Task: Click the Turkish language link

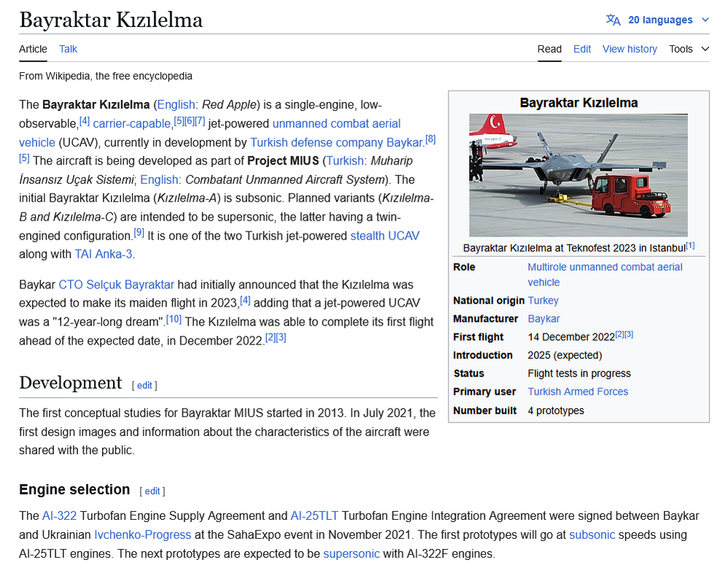Action: [345, 161]
